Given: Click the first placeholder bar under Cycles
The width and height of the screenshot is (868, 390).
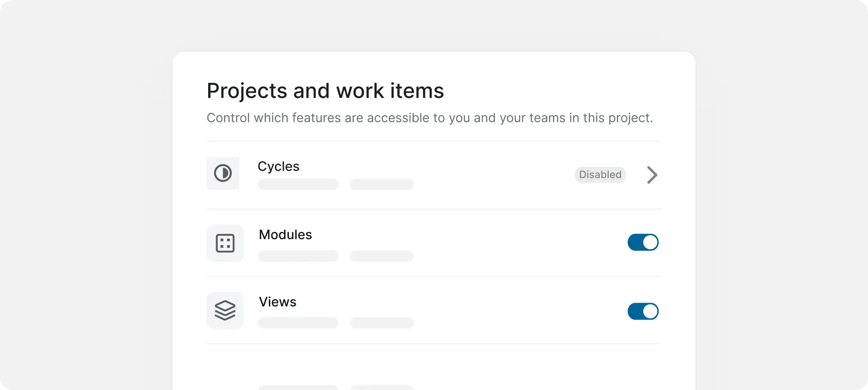Looking at the screenshot, I should [298, 184].
